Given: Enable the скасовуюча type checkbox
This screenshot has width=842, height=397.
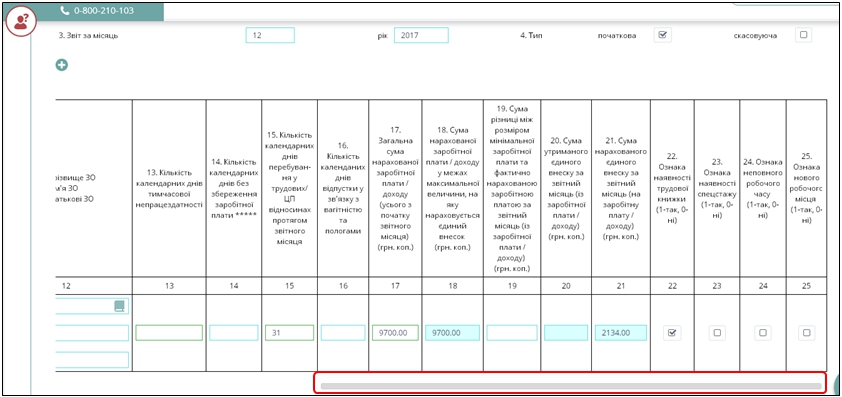Looking at the screenshot, I should tap(804, 35).
